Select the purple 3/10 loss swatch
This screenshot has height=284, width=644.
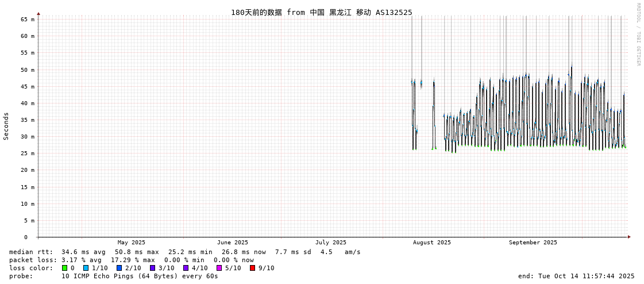click(x=152, y=268)
